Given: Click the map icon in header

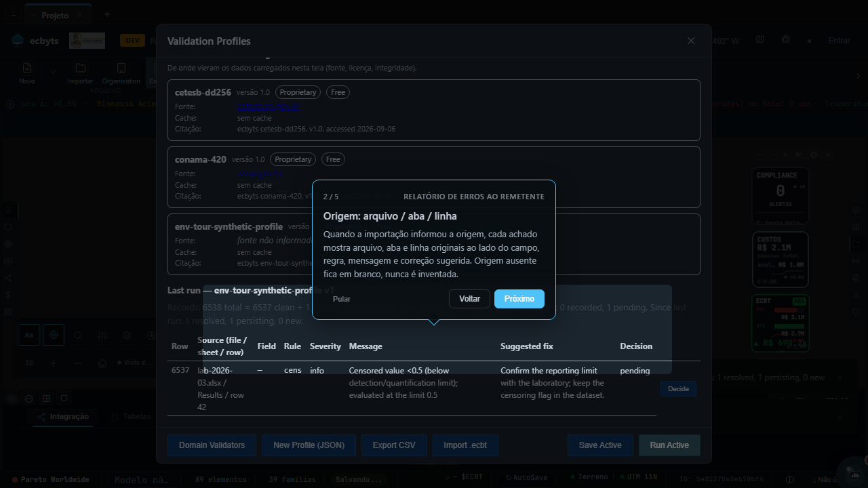Looking at the screenshot, I should (x=760, y=40).
